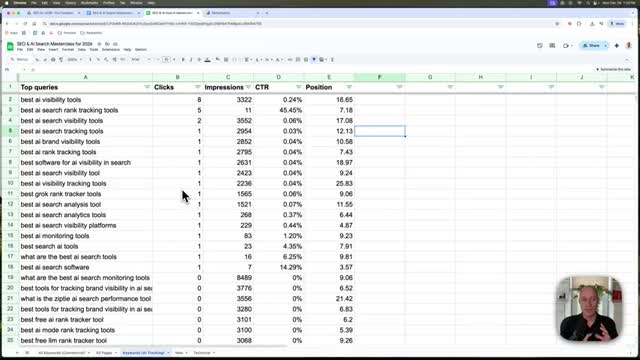Click the merge cells icon
Screen dimensions: 640x360
(x=235, y=60)
